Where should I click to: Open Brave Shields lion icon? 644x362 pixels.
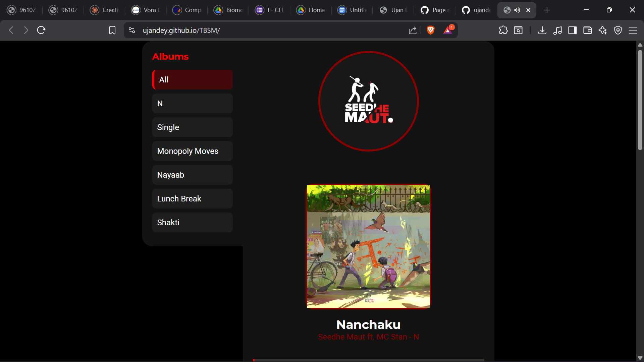coord(431,30)
